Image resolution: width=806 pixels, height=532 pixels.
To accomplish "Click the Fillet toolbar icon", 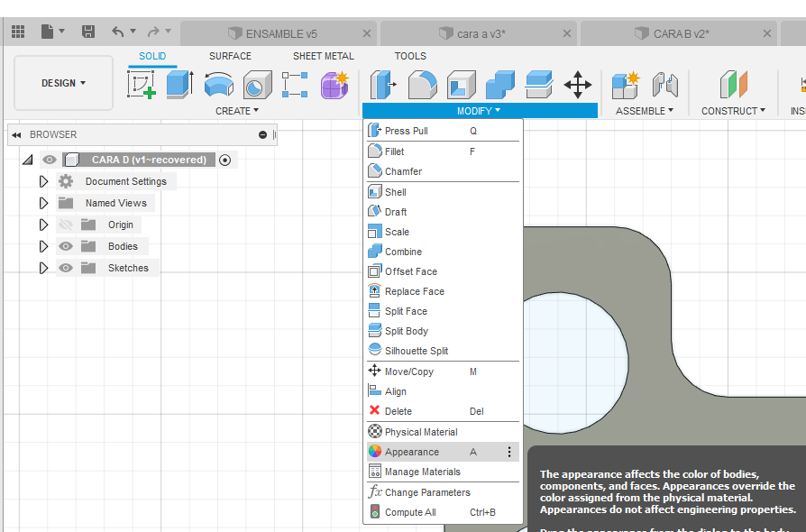I will [x=423, y=85].
